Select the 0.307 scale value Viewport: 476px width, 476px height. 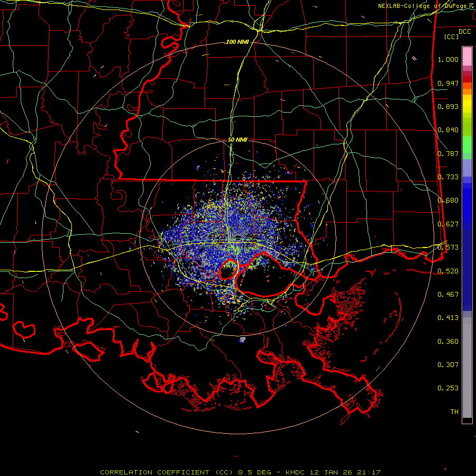click(448, 364)
